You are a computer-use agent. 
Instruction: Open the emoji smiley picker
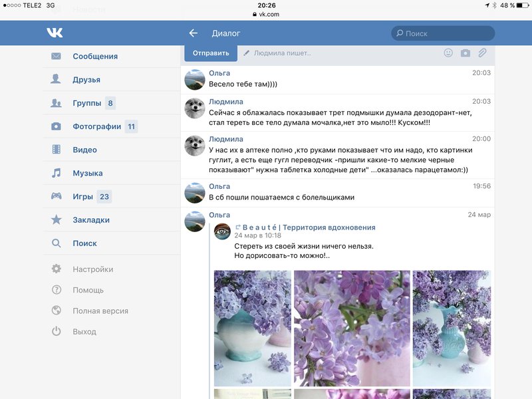tap(448, 53)
